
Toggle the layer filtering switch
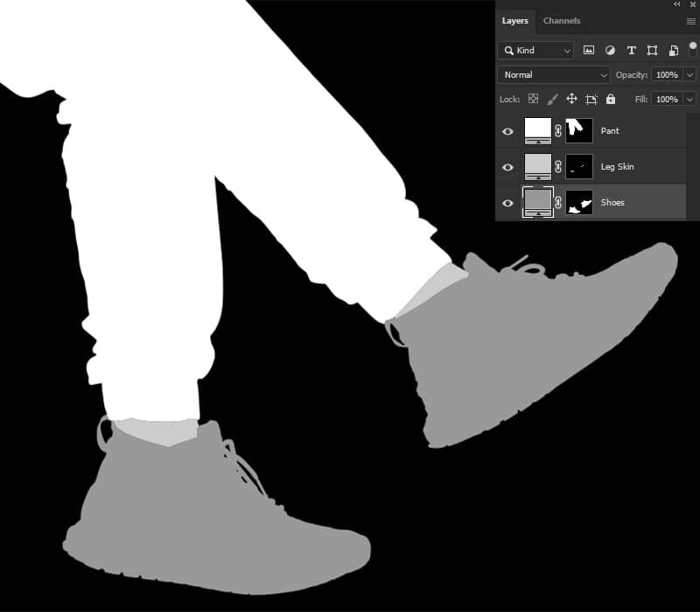[x=693, y=49]
